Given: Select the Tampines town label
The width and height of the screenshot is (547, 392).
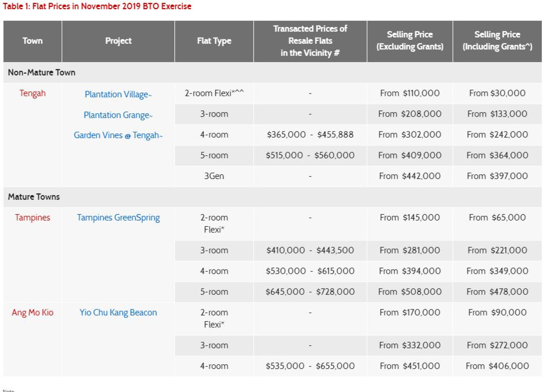Looking at the screenshot, I should click(x=32, y=217).
